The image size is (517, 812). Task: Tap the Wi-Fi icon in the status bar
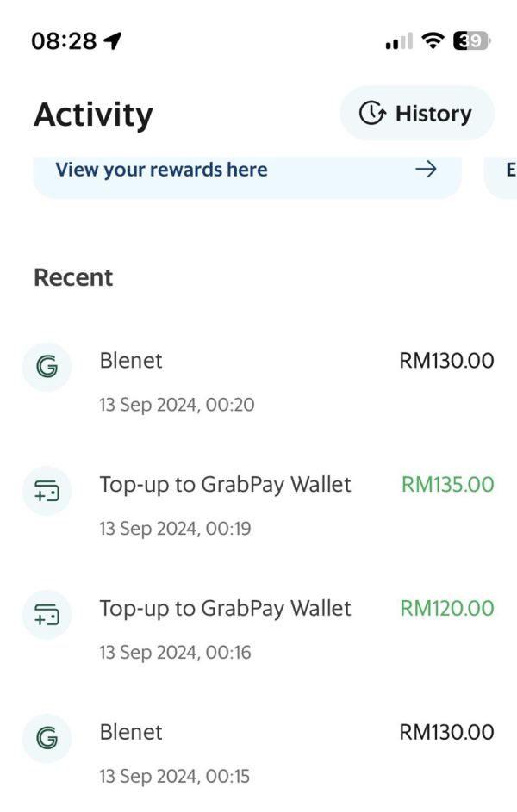click(433, 40)
